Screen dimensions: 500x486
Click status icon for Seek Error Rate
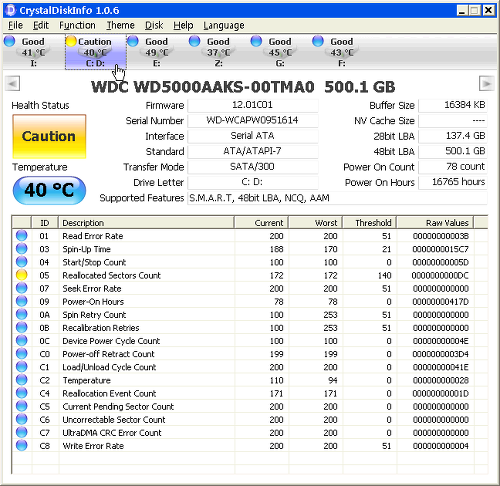pyautogui.click(x=22, y=288)
